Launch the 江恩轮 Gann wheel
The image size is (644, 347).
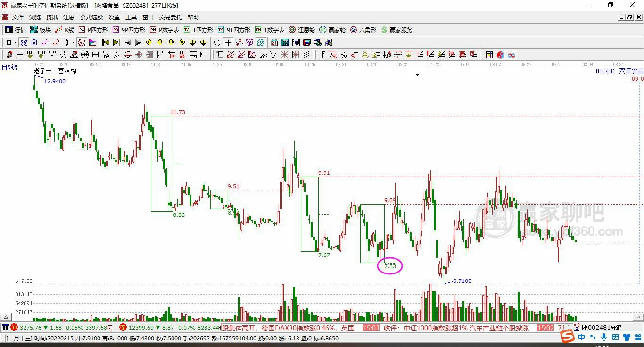tap(302, 30)
